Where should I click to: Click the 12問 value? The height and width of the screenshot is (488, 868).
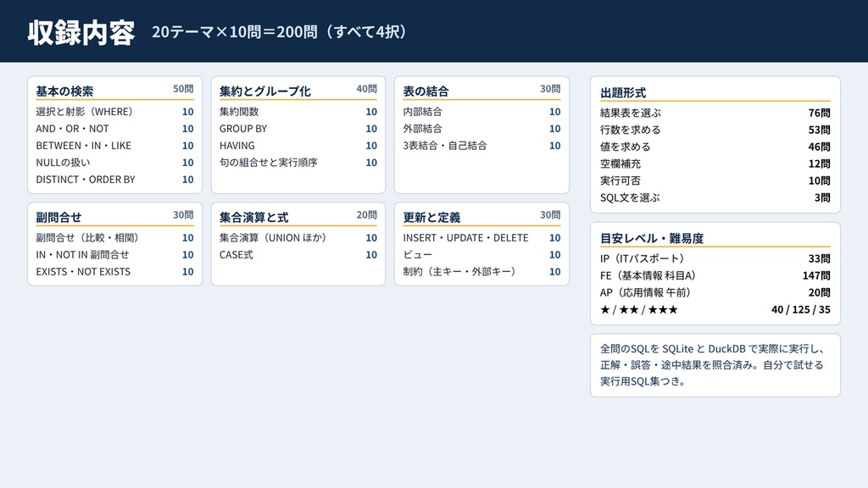click(x=820, y=164)
